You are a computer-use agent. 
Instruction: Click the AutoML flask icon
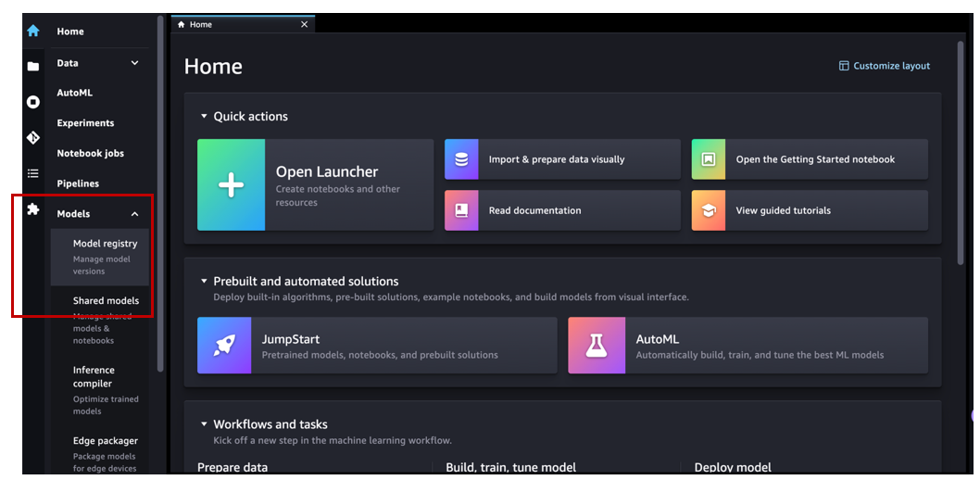click(597, 346)
